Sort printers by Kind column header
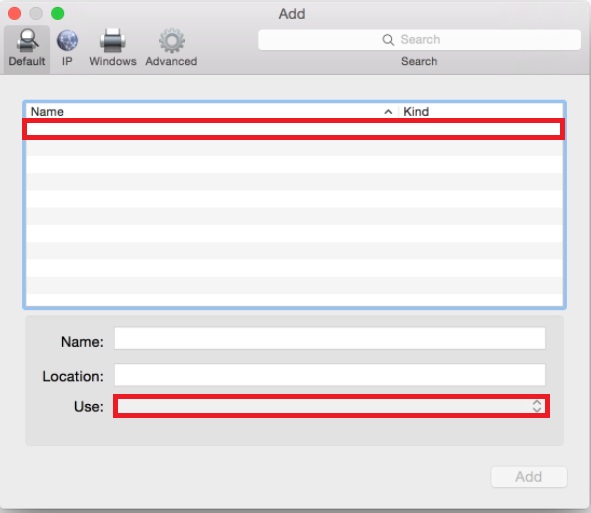This screenshot has height=513, width=591. coord(416,112)
